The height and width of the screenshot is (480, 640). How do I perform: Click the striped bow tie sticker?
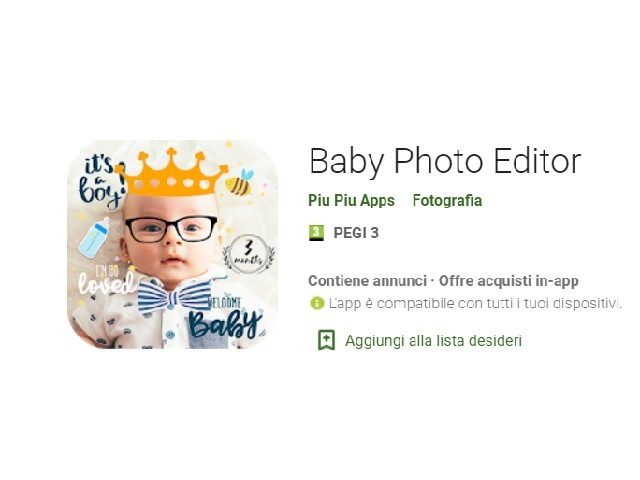[173, 296]
